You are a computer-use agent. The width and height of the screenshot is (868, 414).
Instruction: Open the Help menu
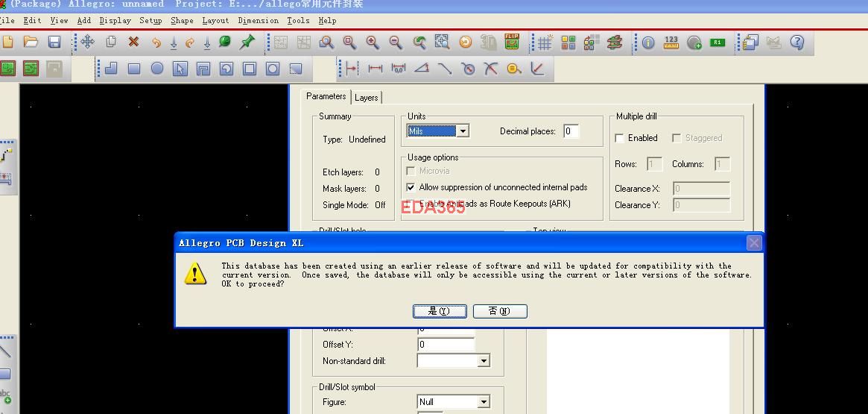coord(327,20)
